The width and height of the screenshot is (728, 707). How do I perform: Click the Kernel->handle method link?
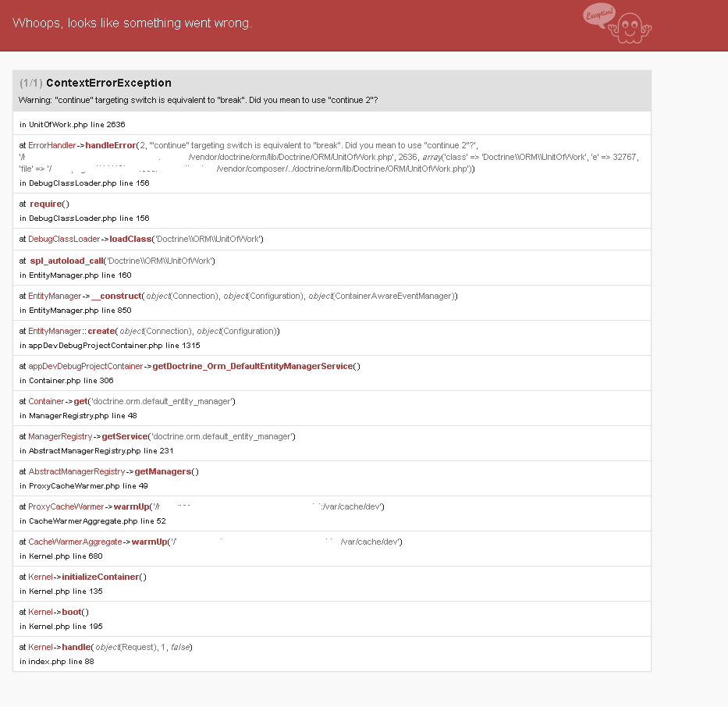[75, 646]
